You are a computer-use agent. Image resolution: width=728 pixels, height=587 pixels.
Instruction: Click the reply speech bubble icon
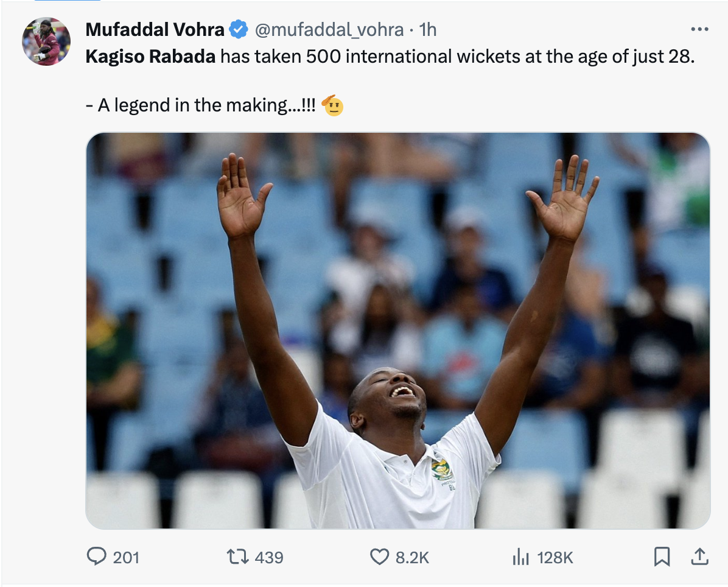pyautogui.click(x=97, y=557)
